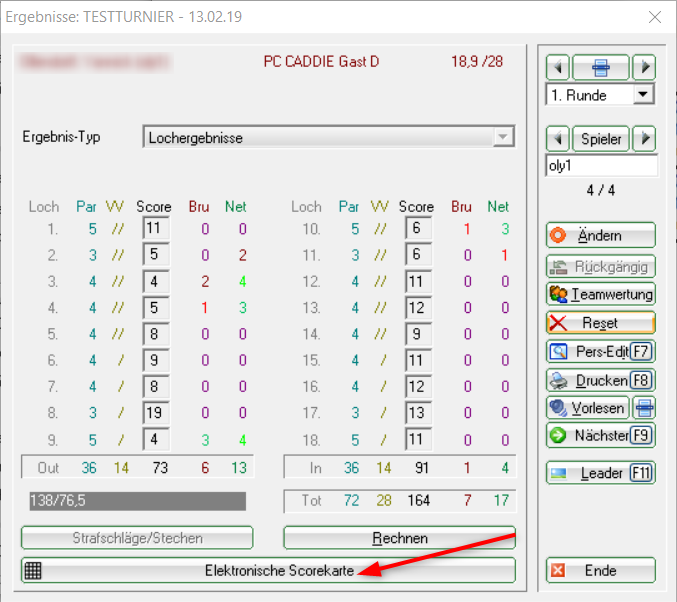
Task: Open Elektronische Scorekarte
Action: pos(268,570)
